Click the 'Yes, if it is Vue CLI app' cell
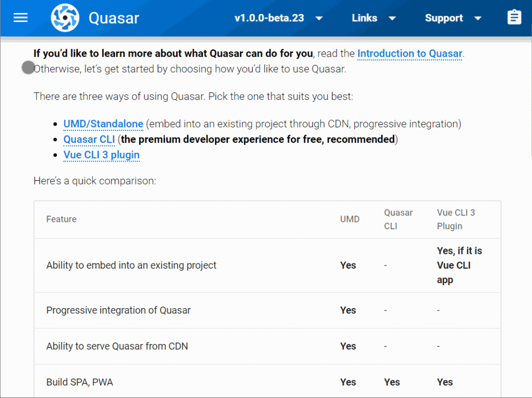This screenshot has width=532, height=398. pos(459,266)
